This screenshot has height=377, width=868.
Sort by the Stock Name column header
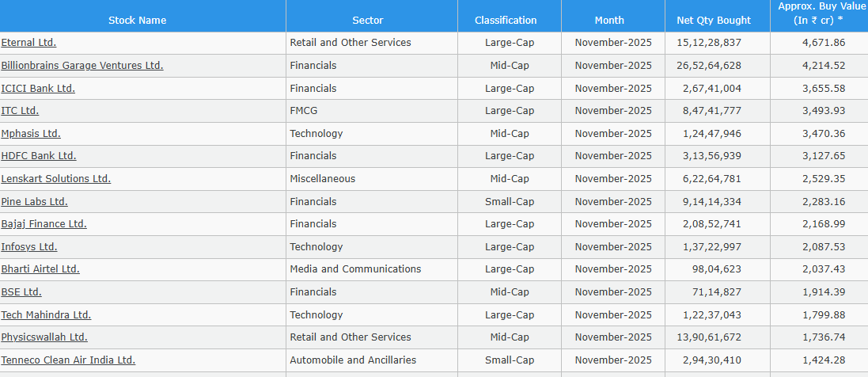(x=137, y=21)
